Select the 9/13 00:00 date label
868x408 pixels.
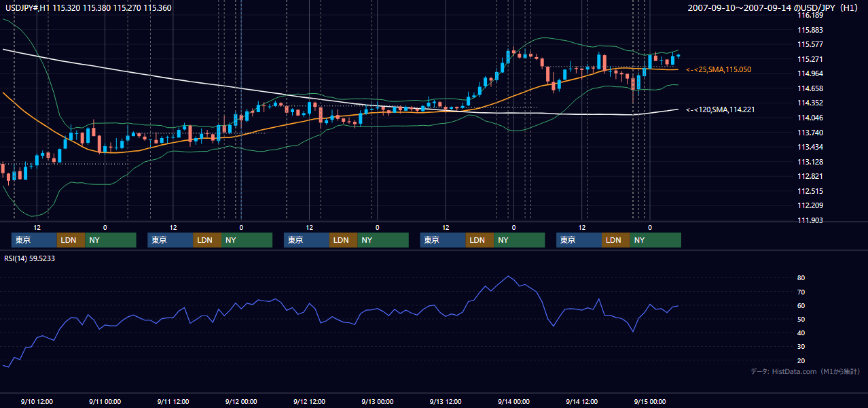tap(378, 402)
